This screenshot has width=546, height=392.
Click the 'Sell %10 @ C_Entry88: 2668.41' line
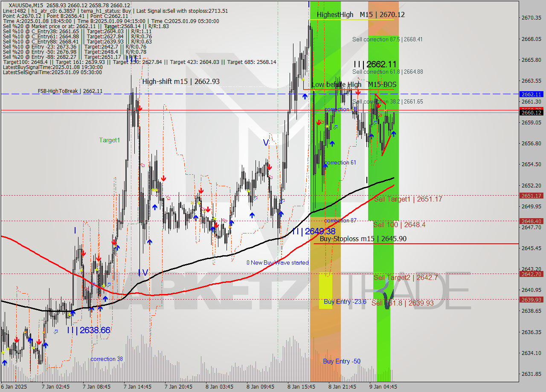point(77,41)
